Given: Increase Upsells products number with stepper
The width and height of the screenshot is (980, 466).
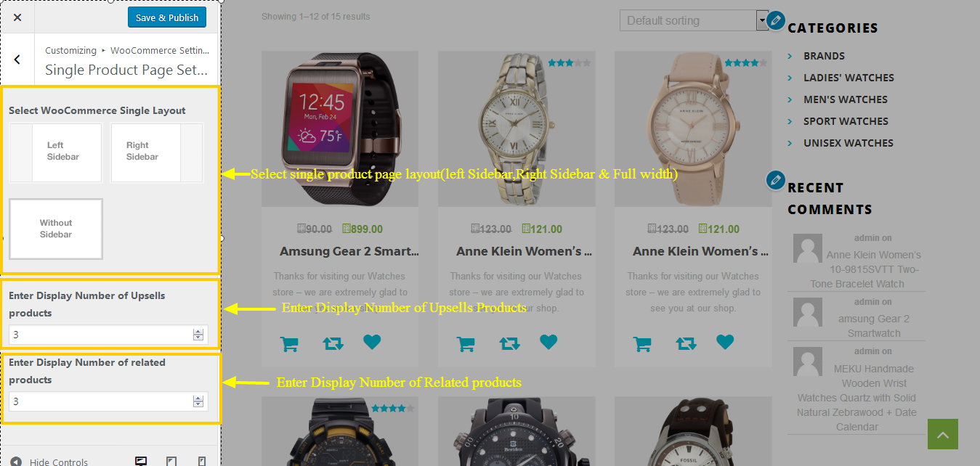Looking at the screenshot, I should (198, 332).
